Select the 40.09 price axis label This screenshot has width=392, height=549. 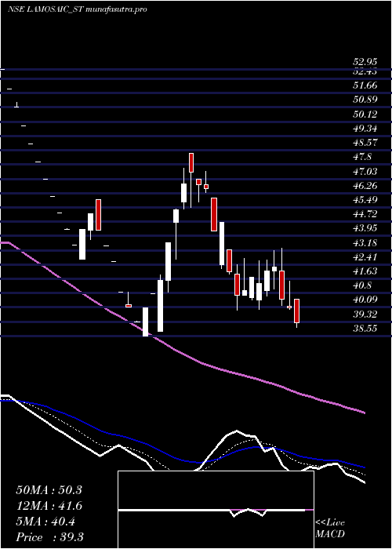365,300
